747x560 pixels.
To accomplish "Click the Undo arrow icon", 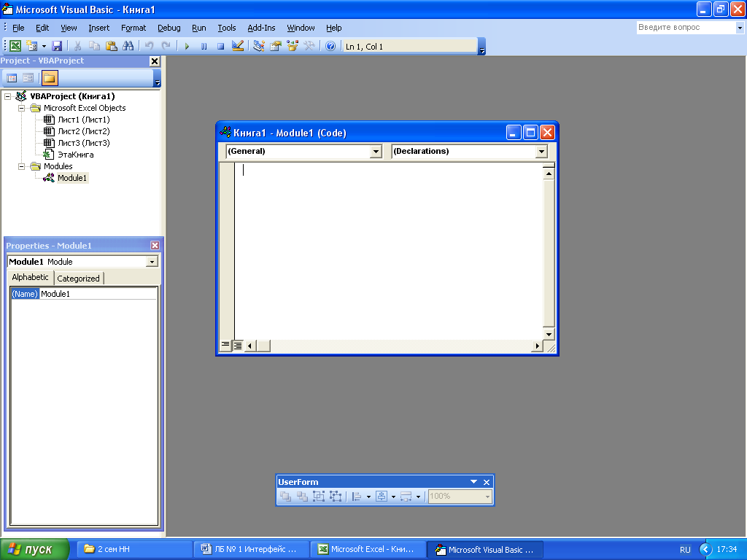I will click(149, 46).
